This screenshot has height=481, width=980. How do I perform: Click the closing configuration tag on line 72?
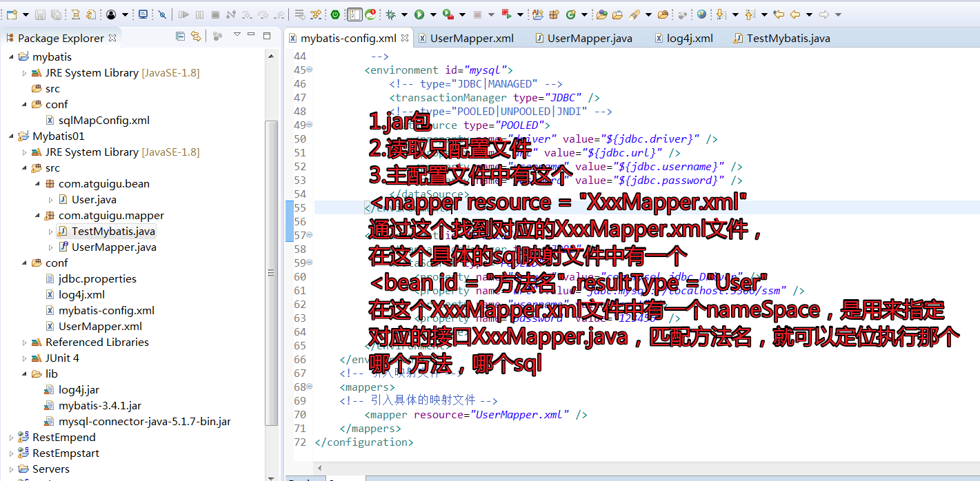click(363, 442)
